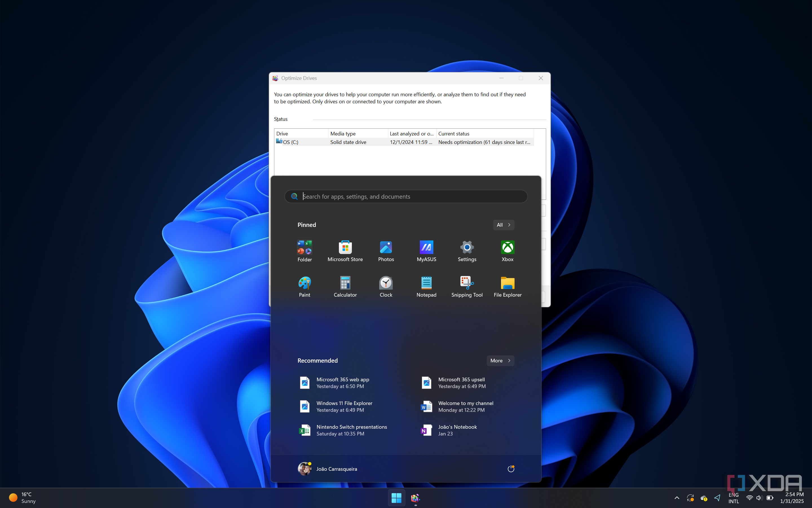812x508 pixels.
Task: Click the power button in Start menu
Action: pos(511,469)
